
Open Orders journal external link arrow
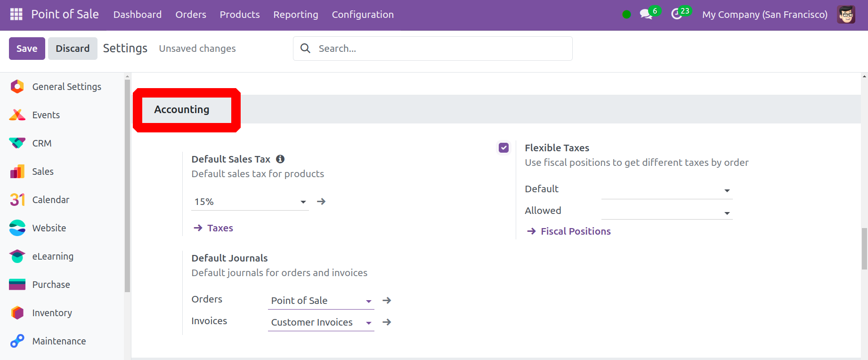pyautogui.click(x=387, y=301)
